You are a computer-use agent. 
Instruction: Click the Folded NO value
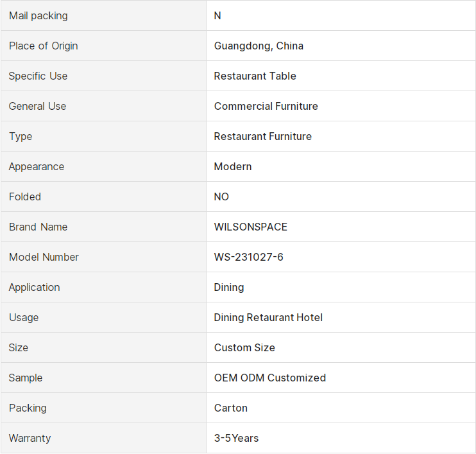[x=221, y=196]
